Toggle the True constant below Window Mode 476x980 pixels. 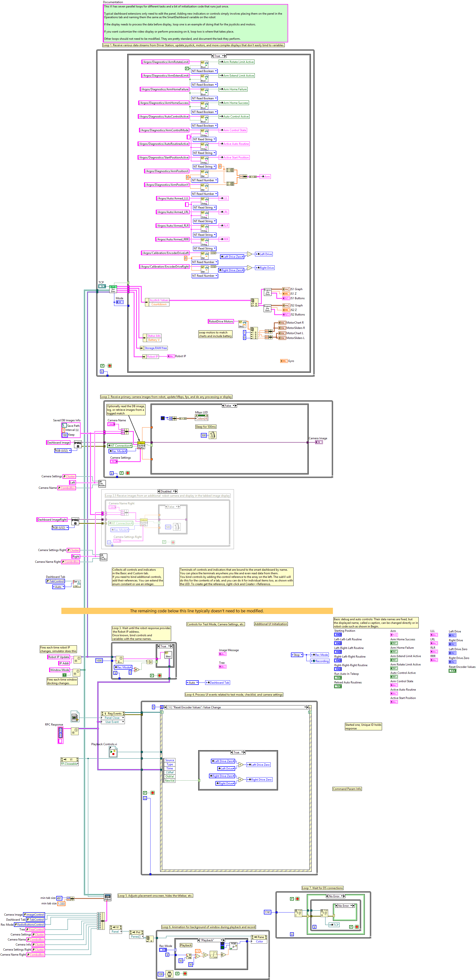pos(64,675)
